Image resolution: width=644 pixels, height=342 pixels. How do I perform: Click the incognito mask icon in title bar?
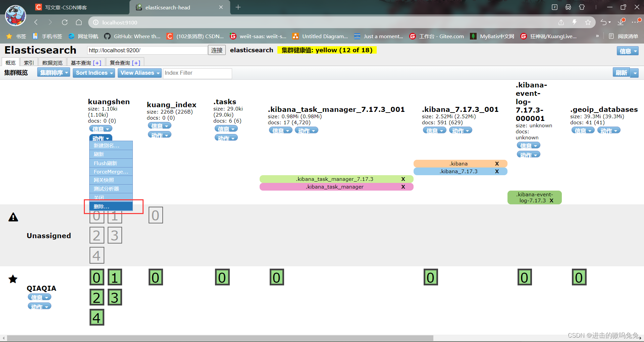568,7
